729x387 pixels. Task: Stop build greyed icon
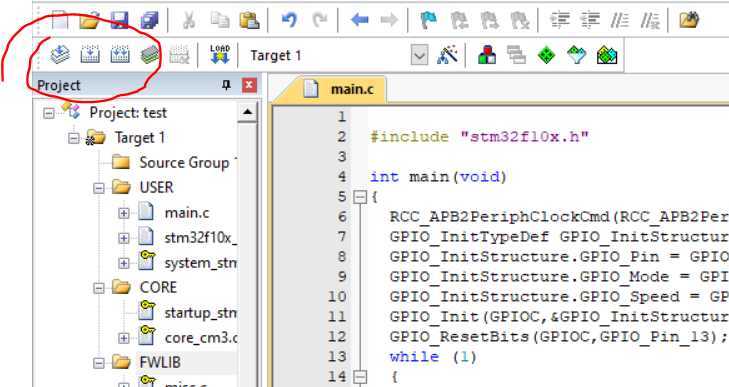point(179,55)
